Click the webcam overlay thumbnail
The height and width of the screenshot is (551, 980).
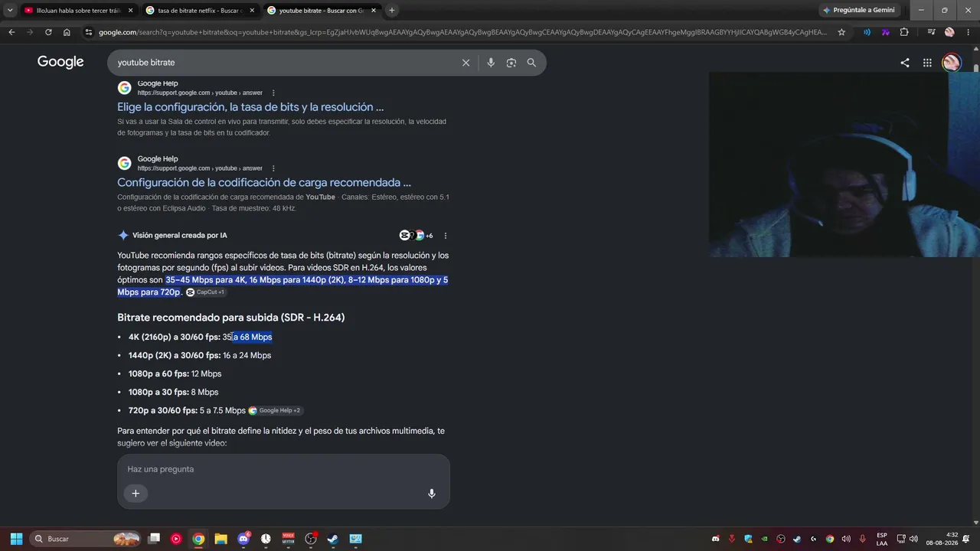844,165
